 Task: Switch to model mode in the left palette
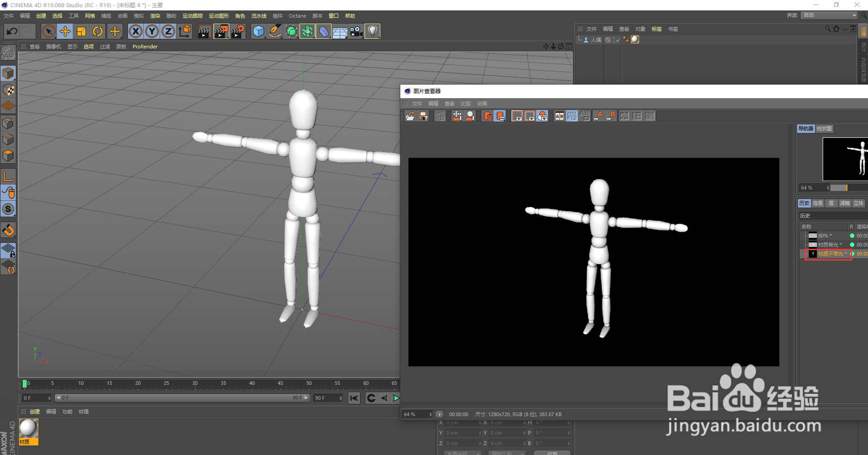[x=9, y=73]
